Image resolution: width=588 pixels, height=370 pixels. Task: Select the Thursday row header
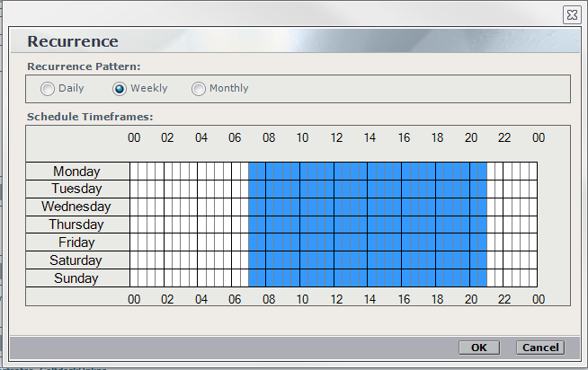pos(77,225)
